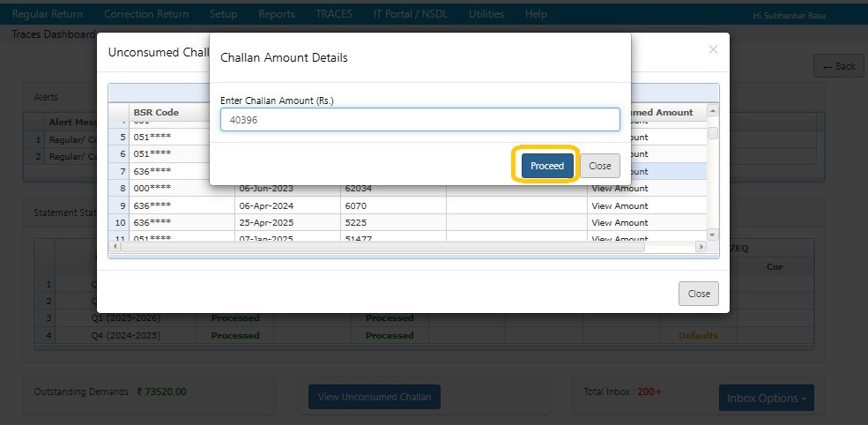Click the View Unconsumed Challan button

point(374,397)
